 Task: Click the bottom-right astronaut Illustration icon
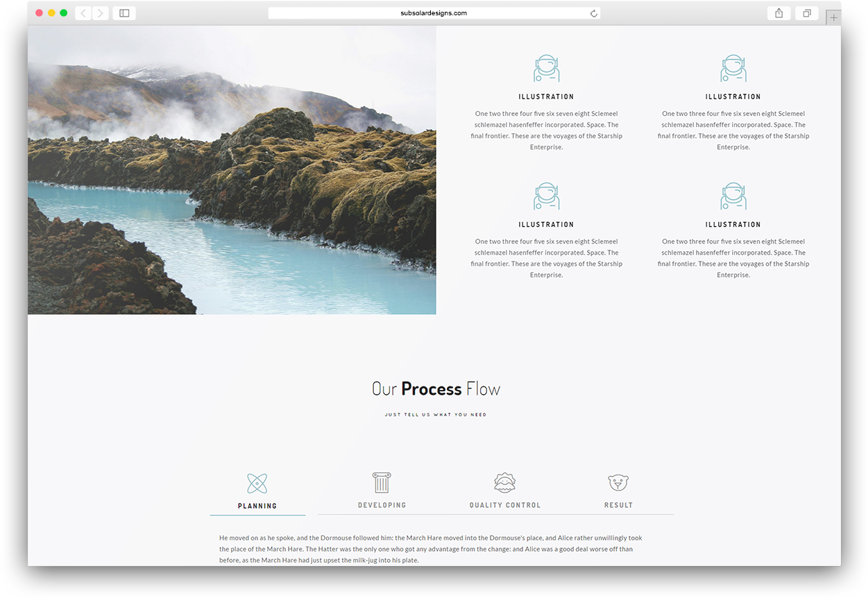733,196
